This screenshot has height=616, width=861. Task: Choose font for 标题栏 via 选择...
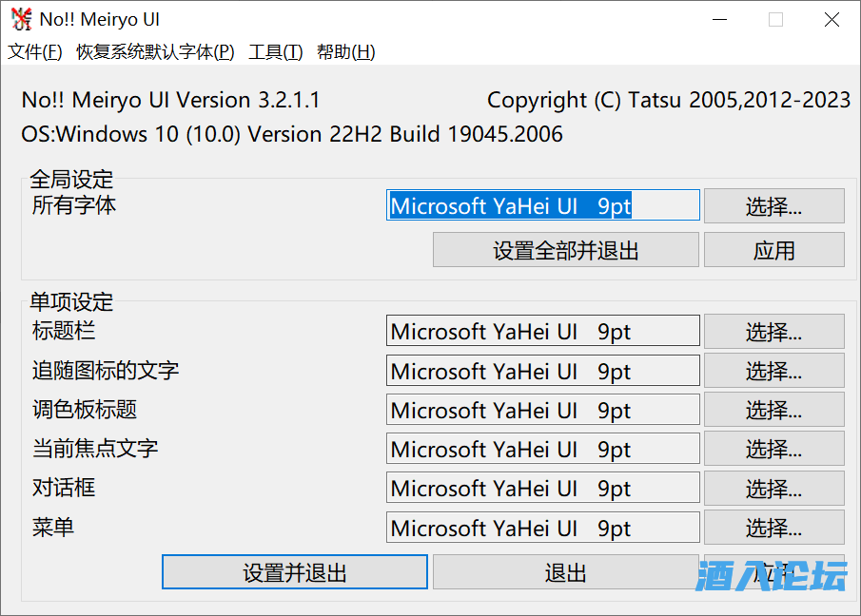[773, 332]
